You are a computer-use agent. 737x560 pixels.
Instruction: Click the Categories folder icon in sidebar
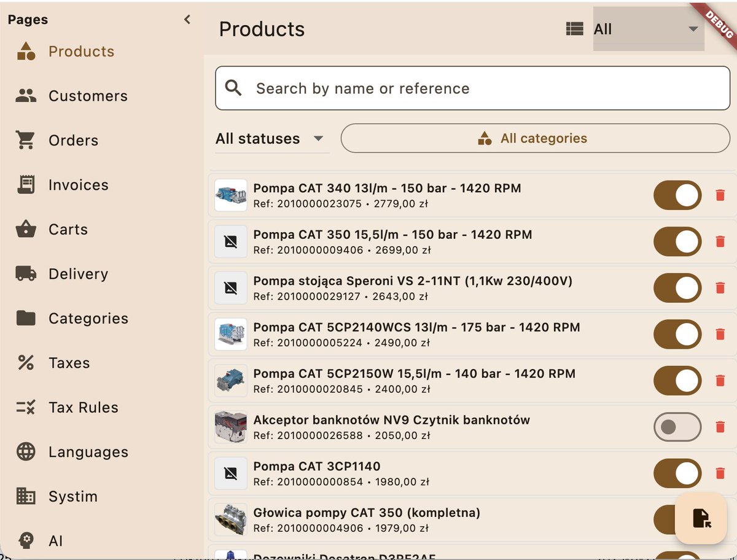26,318
